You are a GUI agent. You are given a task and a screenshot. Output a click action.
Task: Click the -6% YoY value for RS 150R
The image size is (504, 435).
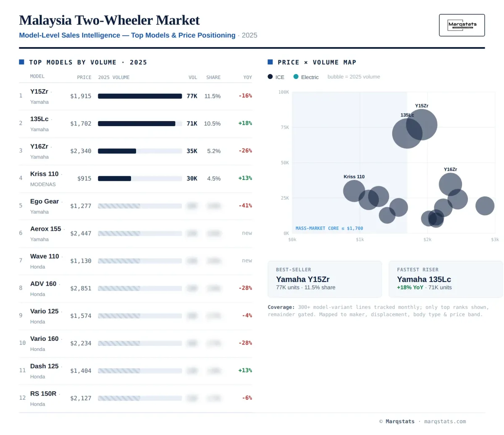coord(247,398)
